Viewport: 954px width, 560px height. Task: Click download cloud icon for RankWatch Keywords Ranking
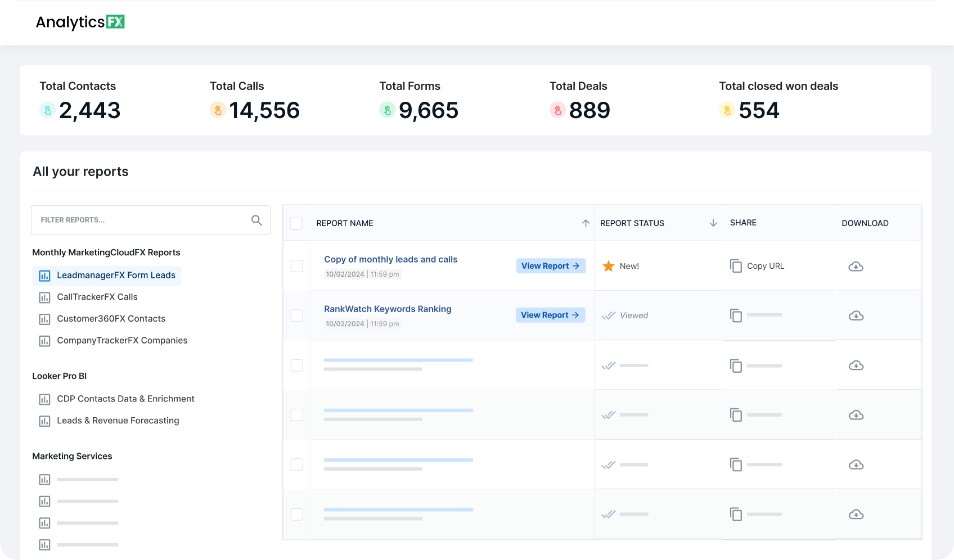pyautogui.click(x=856, y=316)
